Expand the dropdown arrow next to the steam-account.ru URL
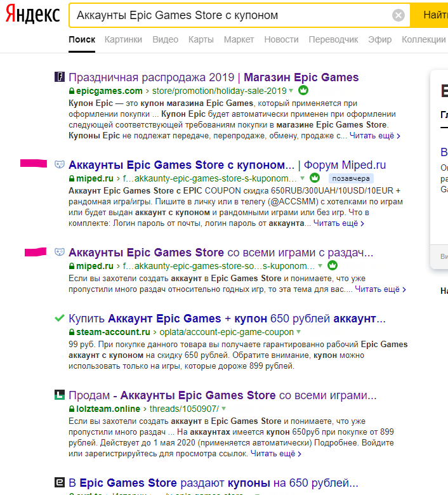This screenshot has width=448, height=495. [298, 332]
